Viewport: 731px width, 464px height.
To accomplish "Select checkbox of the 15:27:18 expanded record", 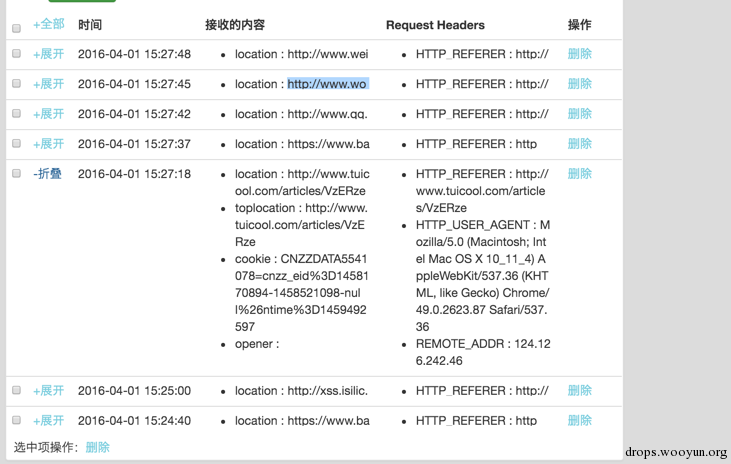I will [16, 173].
